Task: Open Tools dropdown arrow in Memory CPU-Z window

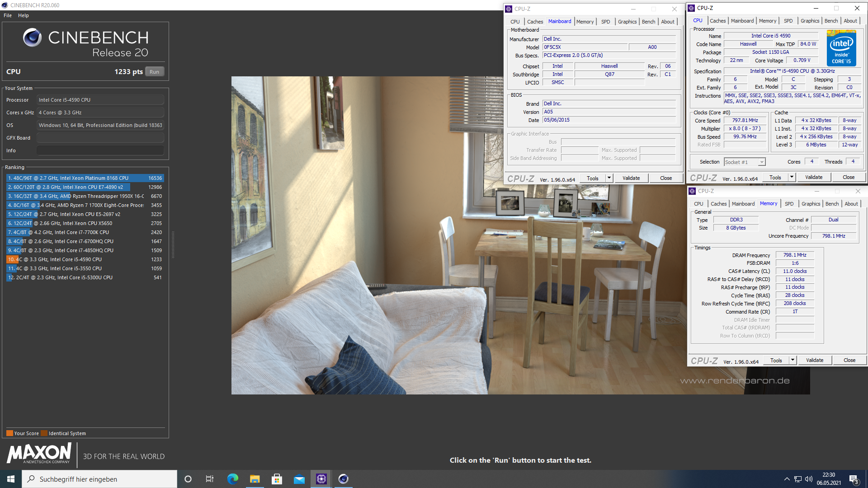Action: click(x=793, y=361)
